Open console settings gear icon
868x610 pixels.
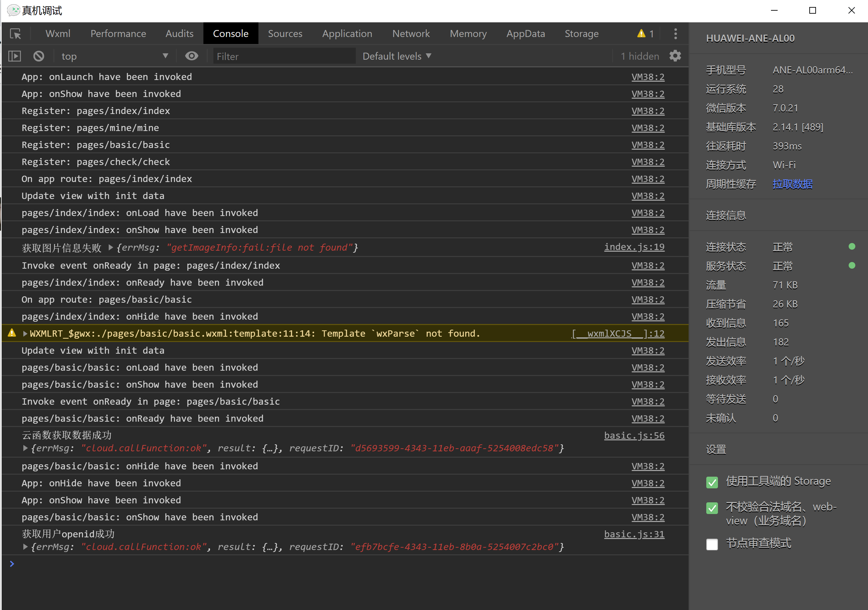point(675,56)
